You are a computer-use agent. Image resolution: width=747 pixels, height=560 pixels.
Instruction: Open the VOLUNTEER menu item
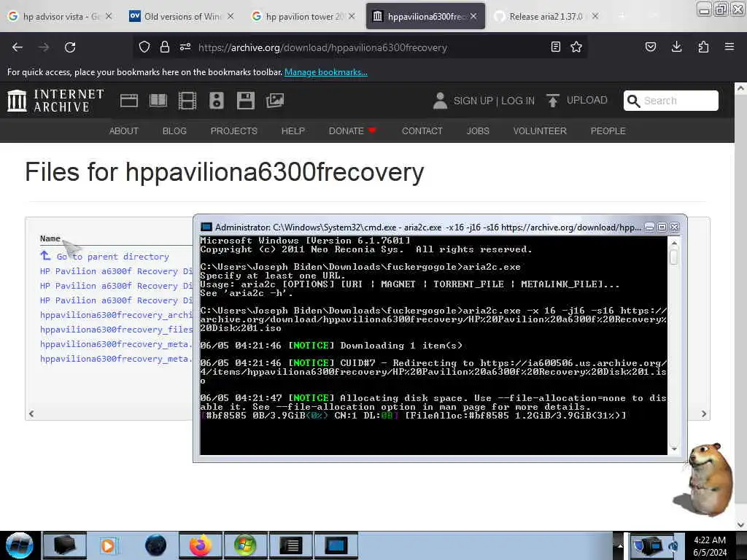tap(540, 131)
